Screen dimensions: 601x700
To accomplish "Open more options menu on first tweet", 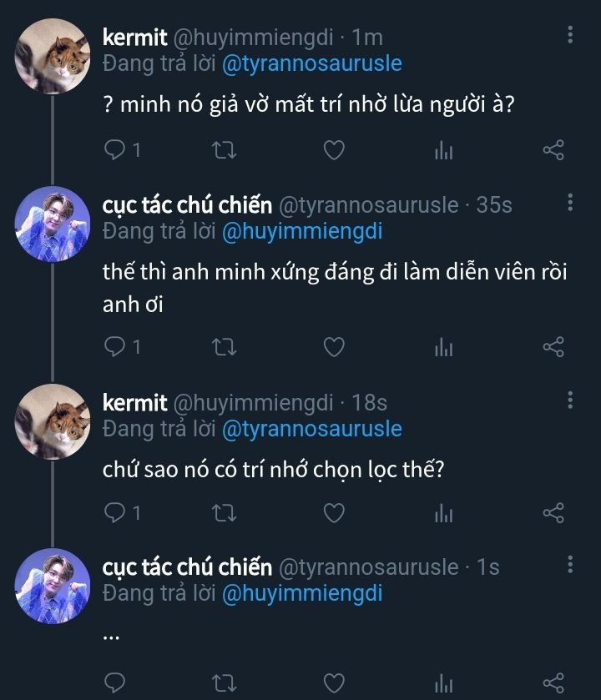I will coord(570,35).
